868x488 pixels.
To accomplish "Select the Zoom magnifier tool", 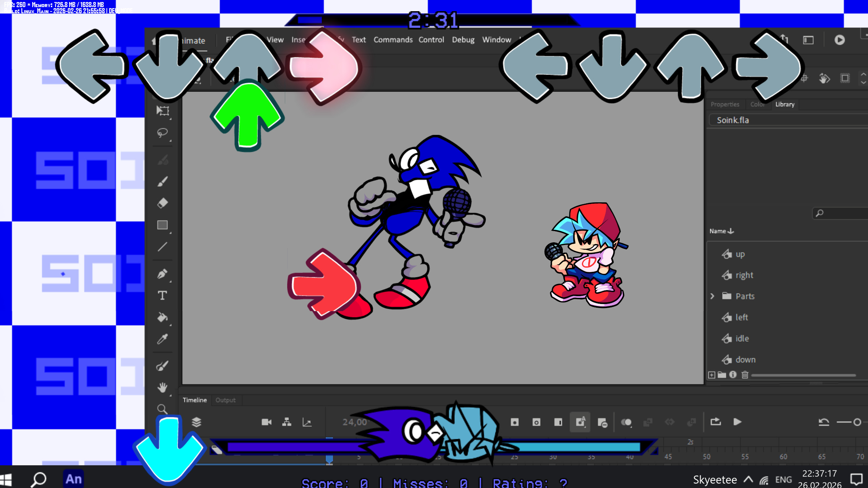I will pos(162,409).
